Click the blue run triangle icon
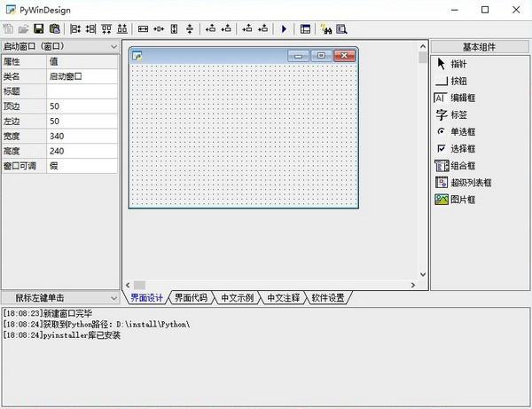The height and width of the screenshot is (409, 532). 284,29
